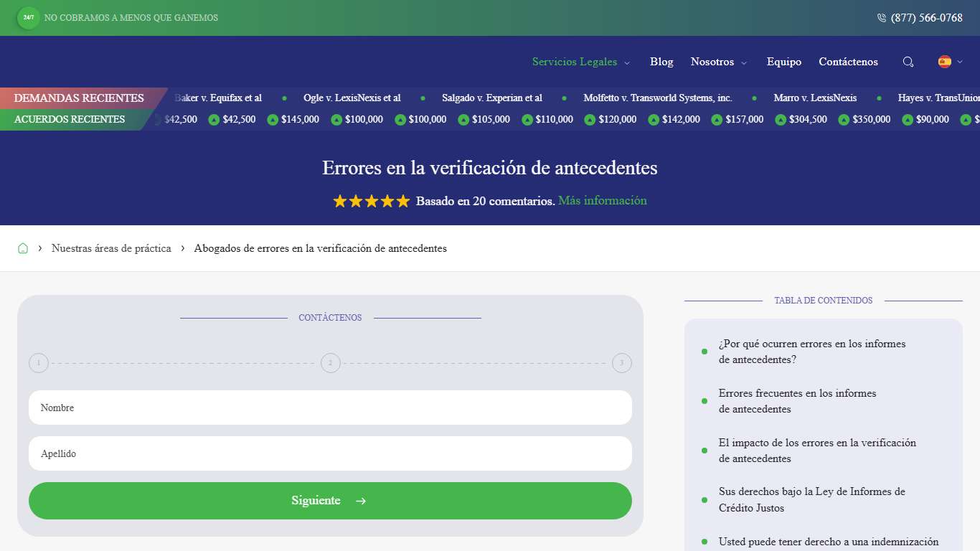Click the Más información link

603,201
